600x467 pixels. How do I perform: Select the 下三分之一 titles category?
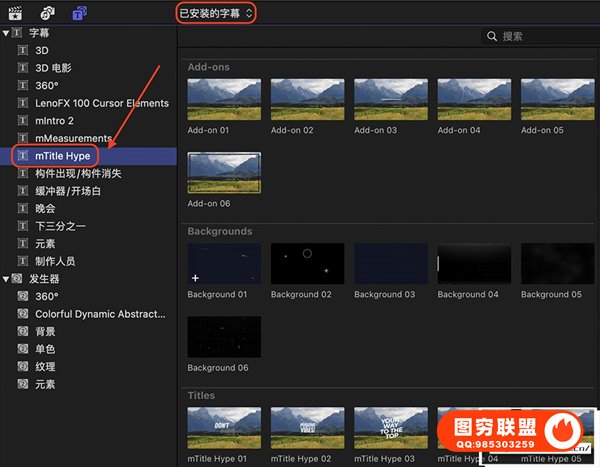[62, 226]
